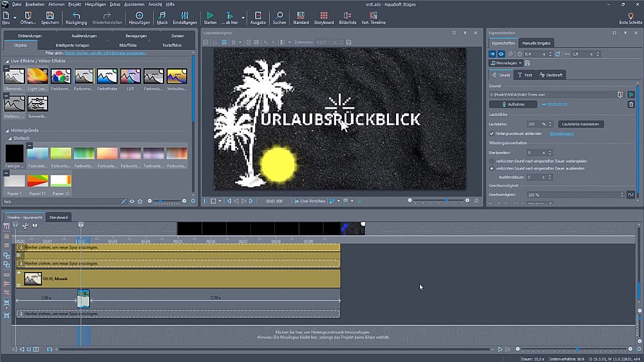Click the Suchen magnifier icon
This screenshot has height=362, width=644.
[x=279, y=15]
